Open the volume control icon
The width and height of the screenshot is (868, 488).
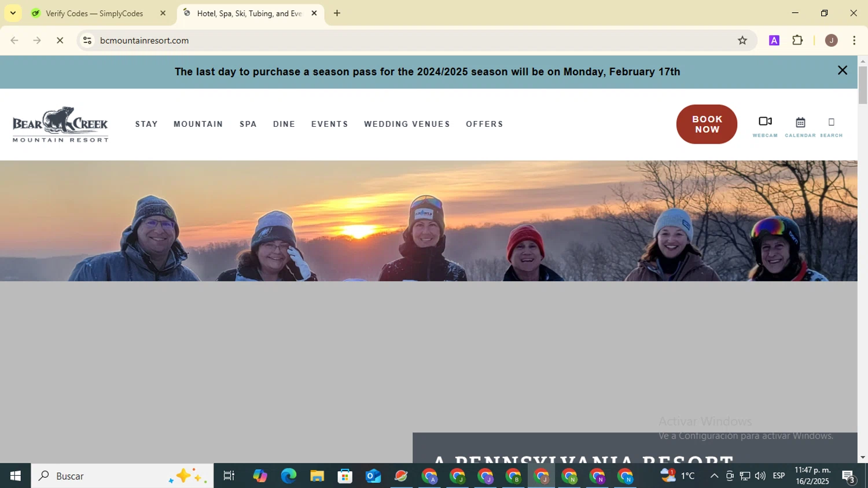[760, 476]
